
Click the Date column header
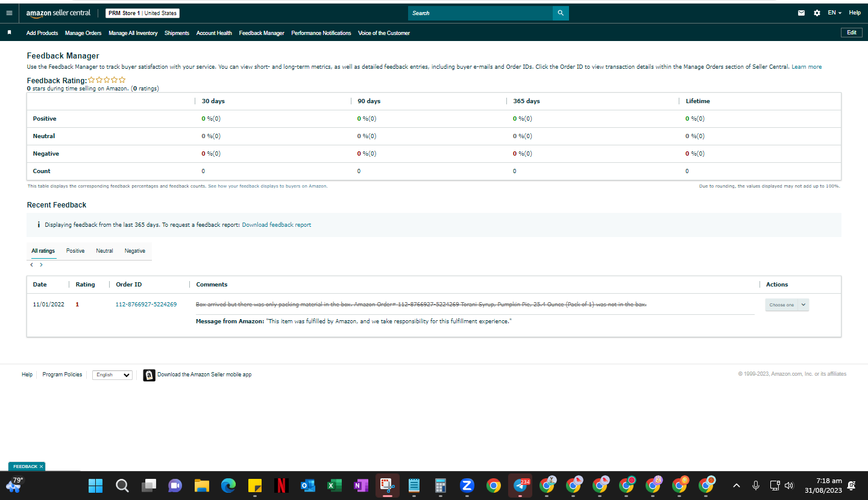click(x=40, y=285)
